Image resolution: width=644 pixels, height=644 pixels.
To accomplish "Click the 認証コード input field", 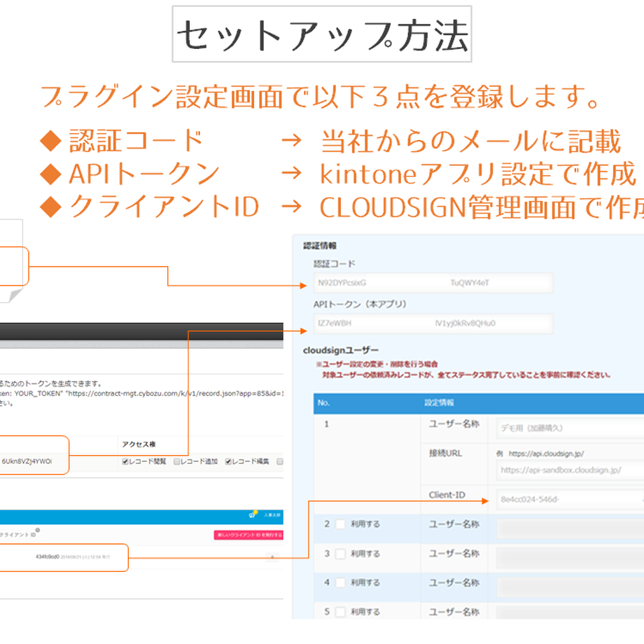I will pos(433,283).
